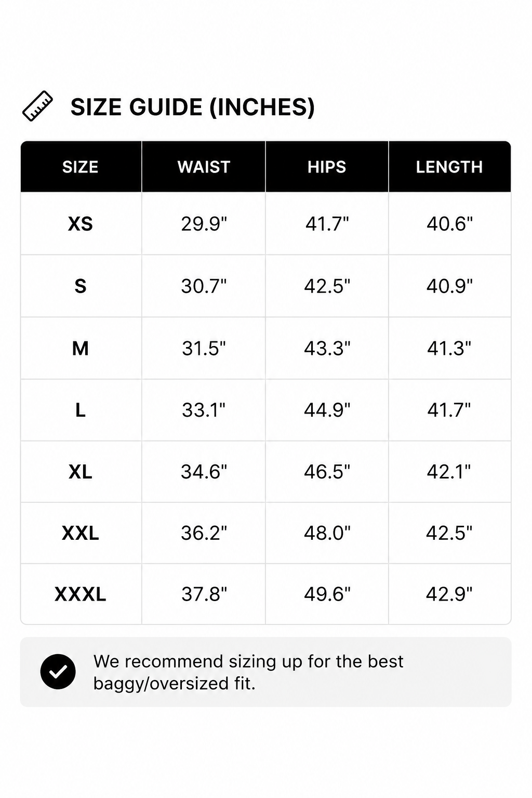This screenshot has height=798, width=532.
Task: Choose the XXXL size row label
Action: pyautogui.click(x=81, y=594)
